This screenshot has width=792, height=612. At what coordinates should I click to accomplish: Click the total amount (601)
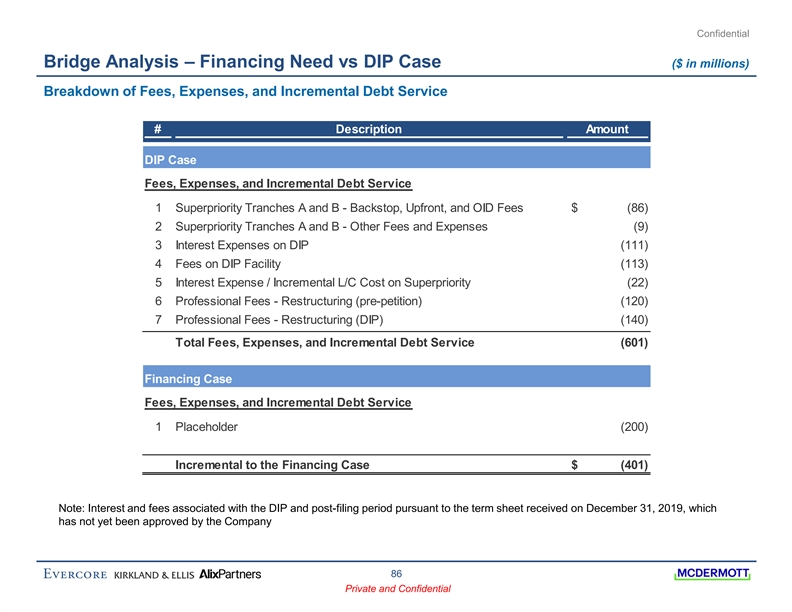(x=632, y=342)
